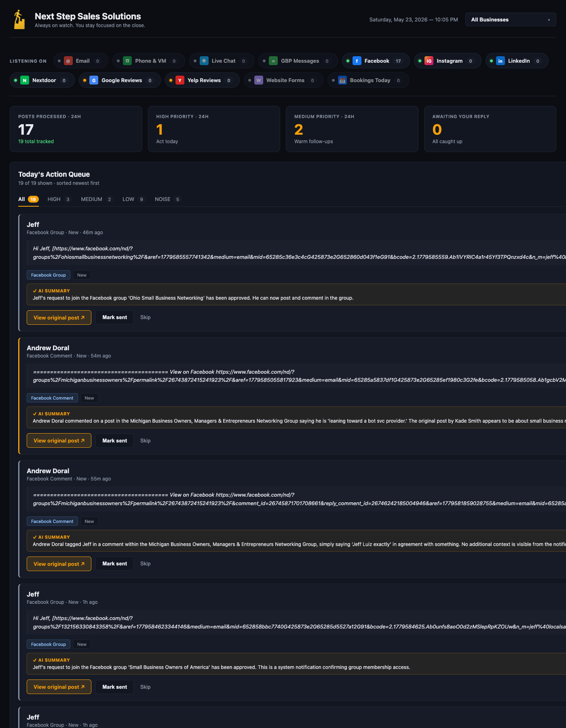This screenshot has width=566, height=728.
Task: View original post for Andrew Doral 54m ago
Action: [x=59, y=440]
